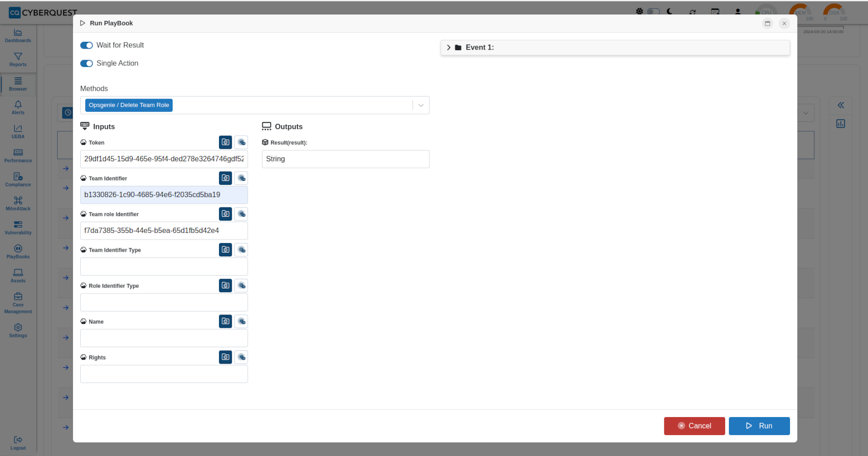This screenshot has width=868, height=456.
Task: Open Browser in the sidebar
Action: click(18, 84)
